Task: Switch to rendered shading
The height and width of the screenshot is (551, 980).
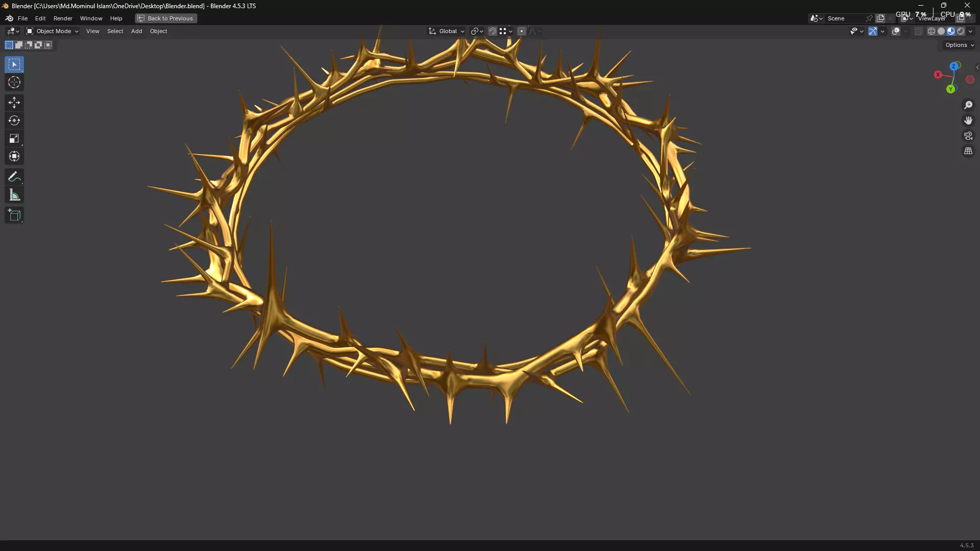Action: pos(961,31)
